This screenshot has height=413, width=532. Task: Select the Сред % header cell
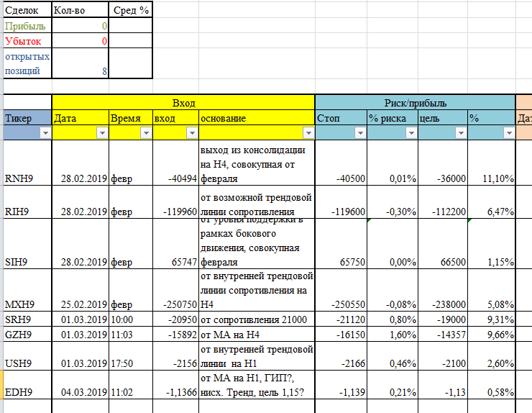pyautogui.click(x=131, y=11)
